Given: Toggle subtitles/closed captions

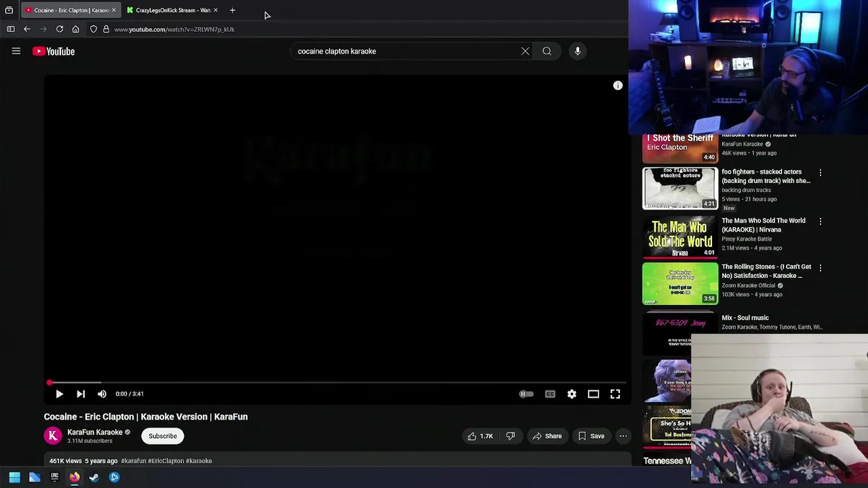Looking at the screenshot, I should point(550,394).
